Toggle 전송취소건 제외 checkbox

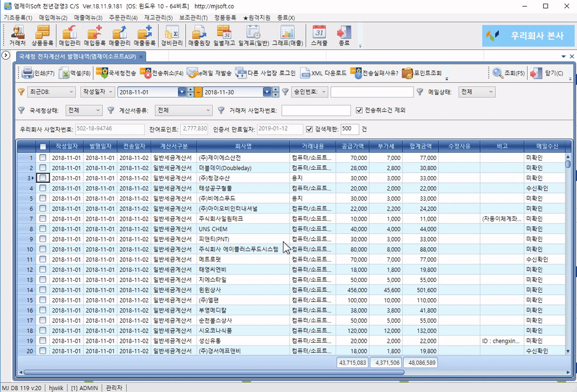359,110
